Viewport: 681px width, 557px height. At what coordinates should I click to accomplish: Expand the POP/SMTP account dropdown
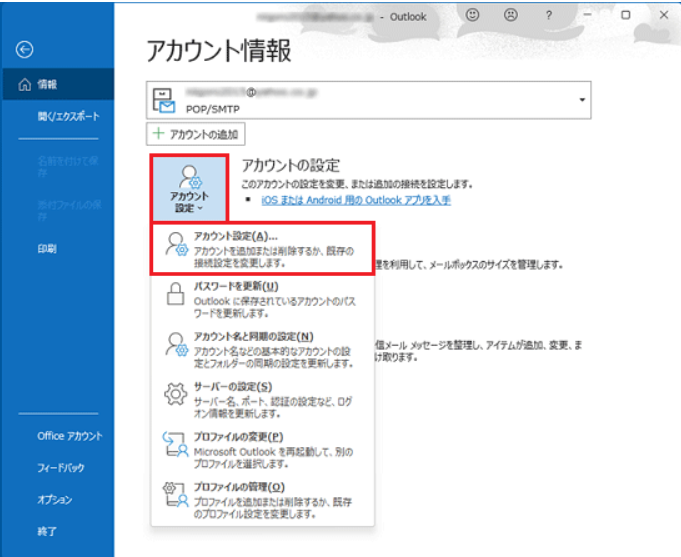point(582,100)
